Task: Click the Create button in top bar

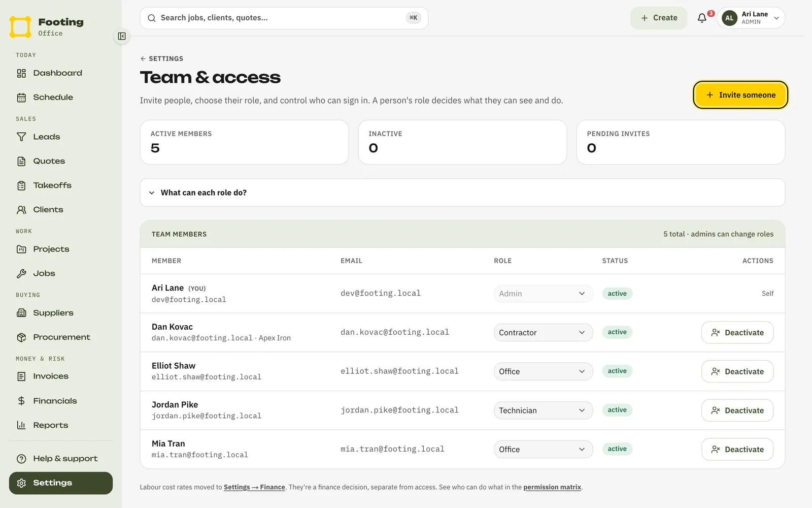Action: pos(659,18)
